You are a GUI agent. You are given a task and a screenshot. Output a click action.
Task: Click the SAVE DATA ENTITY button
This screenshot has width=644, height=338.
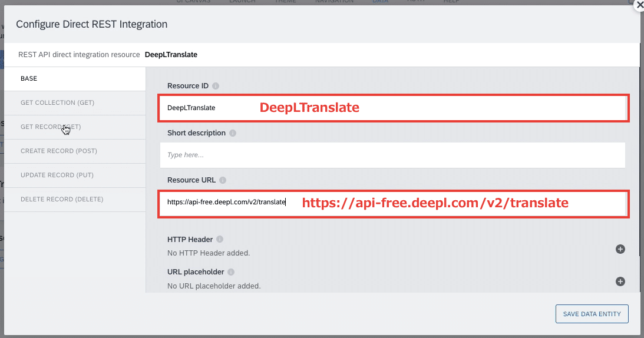tap(592, 314)
